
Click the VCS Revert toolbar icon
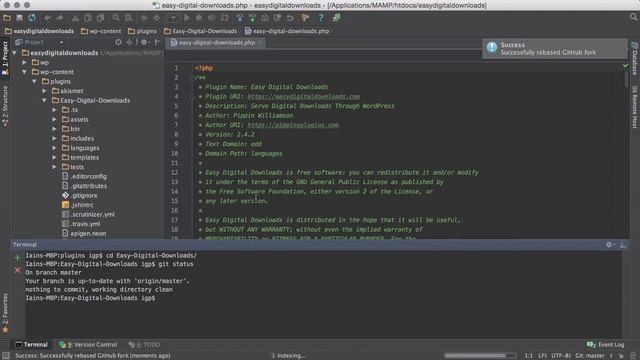click(290, 18)
